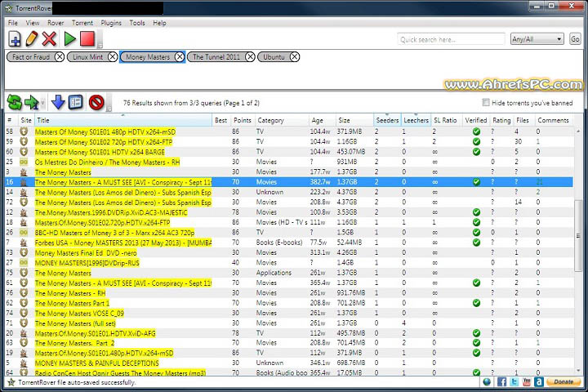This screenshot has height=392, width=588.
Task: Click the blue download arrow icon
Action: (58, 102)
